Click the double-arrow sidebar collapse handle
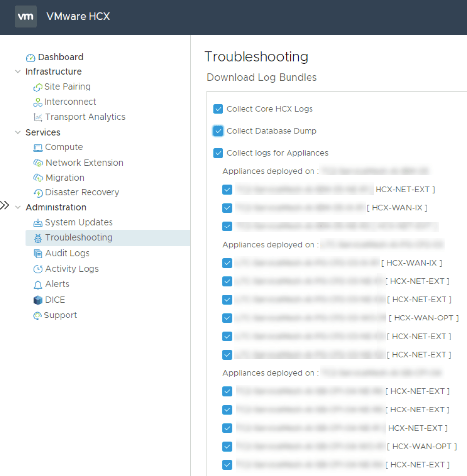This screenshot has height=476, width=467. pos(5,205)
